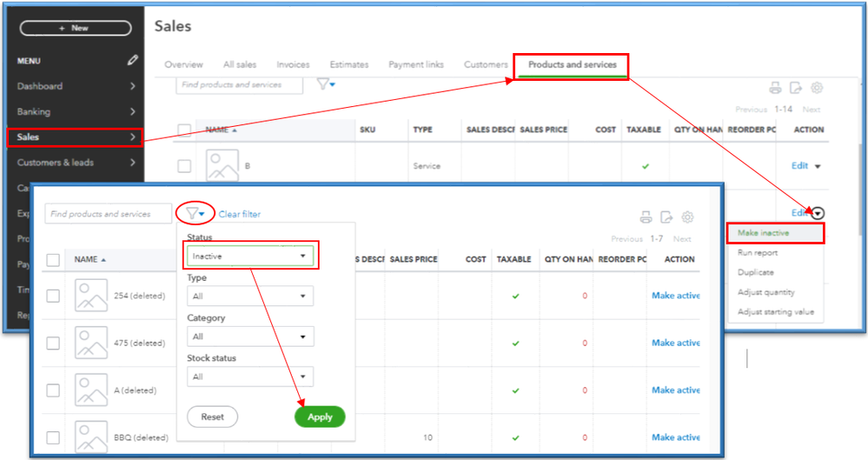Switch to the Overview tab
The height and width of the screenshot is (460, 868).
(x=184, y=64)
